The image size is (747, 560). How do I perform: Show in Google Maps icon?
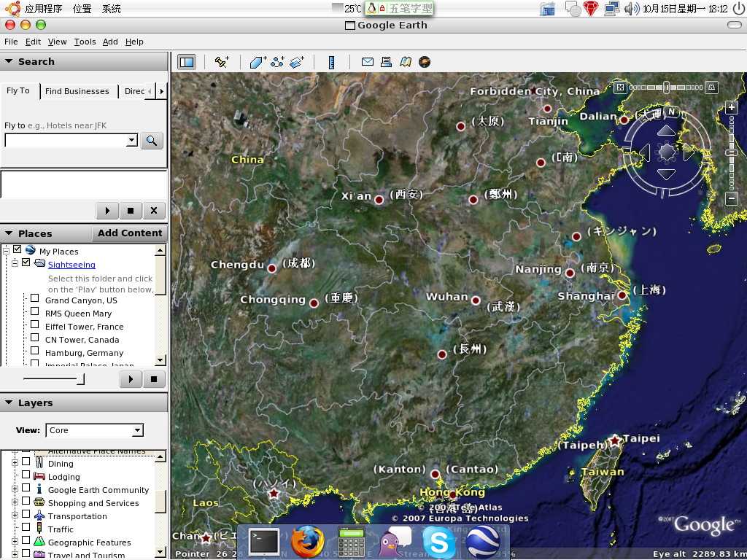pyautogui.click(x=406, y=61)
